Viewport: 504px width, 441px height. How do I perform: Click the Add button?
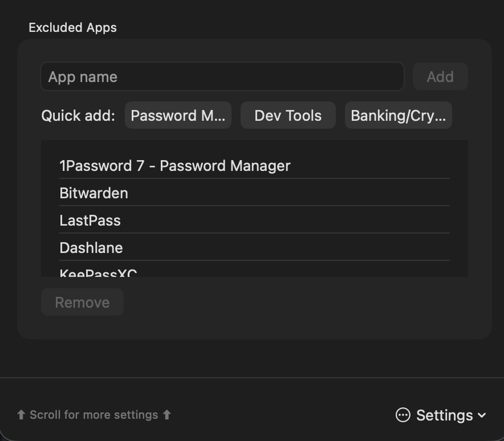coord(440,77)
